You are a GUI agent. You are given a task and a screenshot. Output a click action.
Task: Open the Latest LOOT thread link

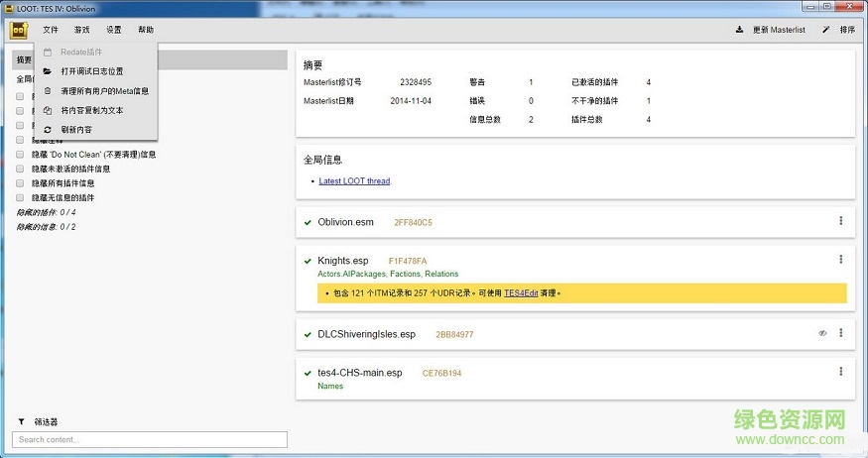(354, 181)
